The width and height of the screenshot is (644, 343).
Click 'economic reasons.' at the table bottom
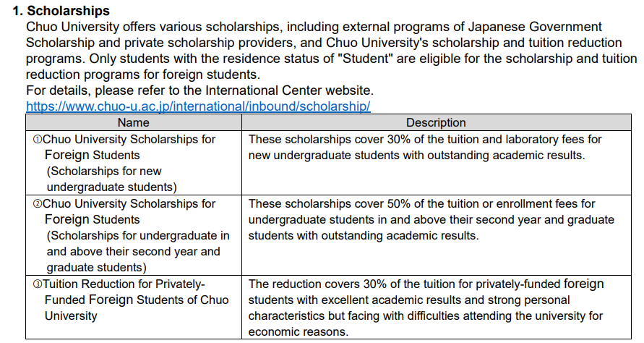[x=299, y=331]
